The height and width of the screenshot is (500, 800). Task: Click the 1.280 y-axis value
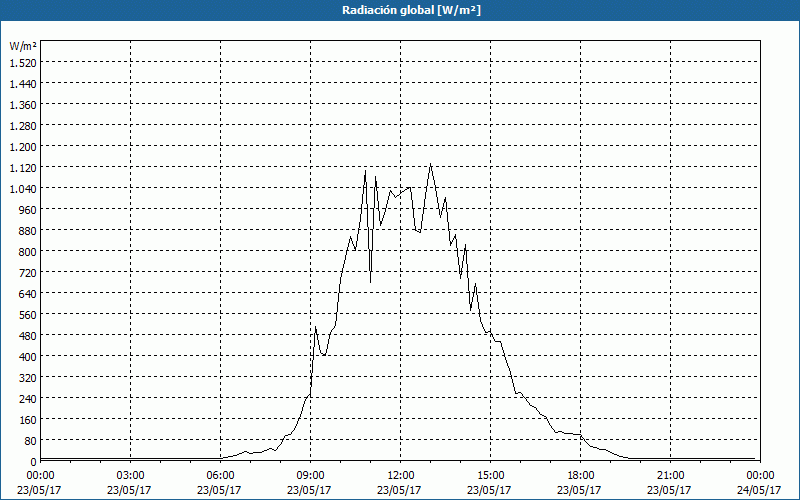23,126
